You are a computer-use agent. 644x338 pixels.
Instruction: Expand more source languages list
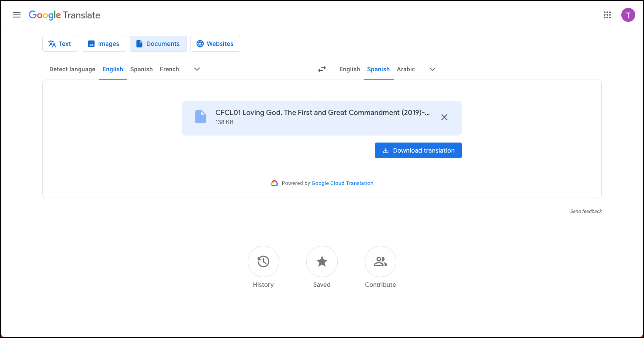pos(197,69)
